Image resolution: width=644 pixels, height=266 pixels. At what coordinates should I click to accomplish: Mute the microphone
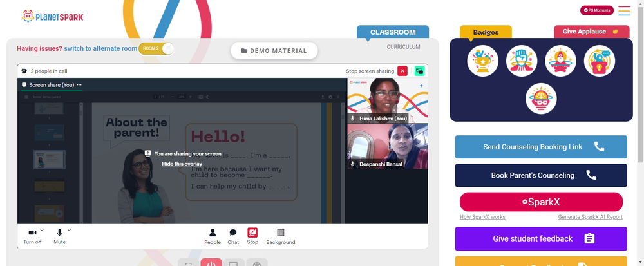click(x=59, y=233)
